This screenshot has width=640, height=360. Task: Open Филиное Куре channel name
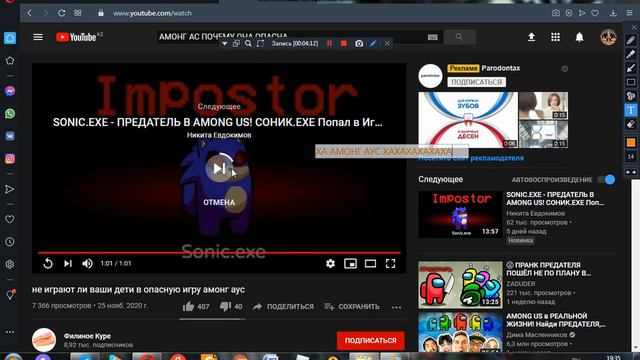pyautogui.click(x=87, y=336)
